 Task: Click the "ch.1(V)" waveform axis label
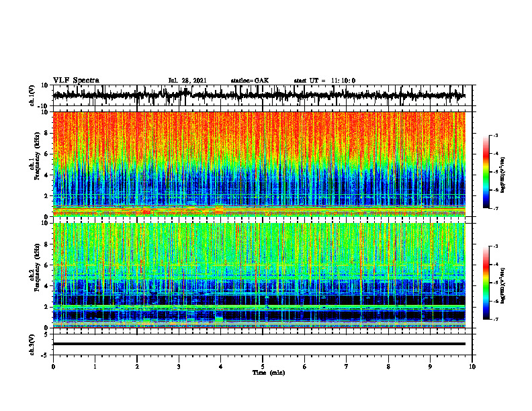(32, 95)
